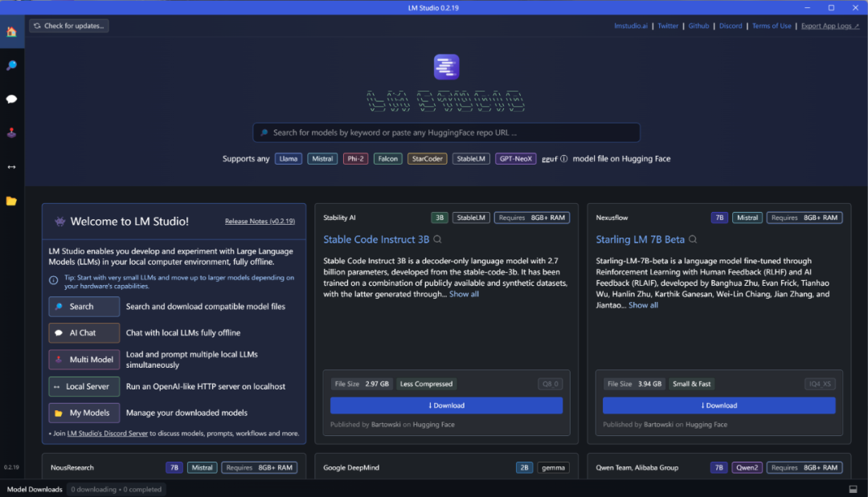Open Model Downloads status bar panel
Viewport: 868px width, 497px height.
coord(35,489)
